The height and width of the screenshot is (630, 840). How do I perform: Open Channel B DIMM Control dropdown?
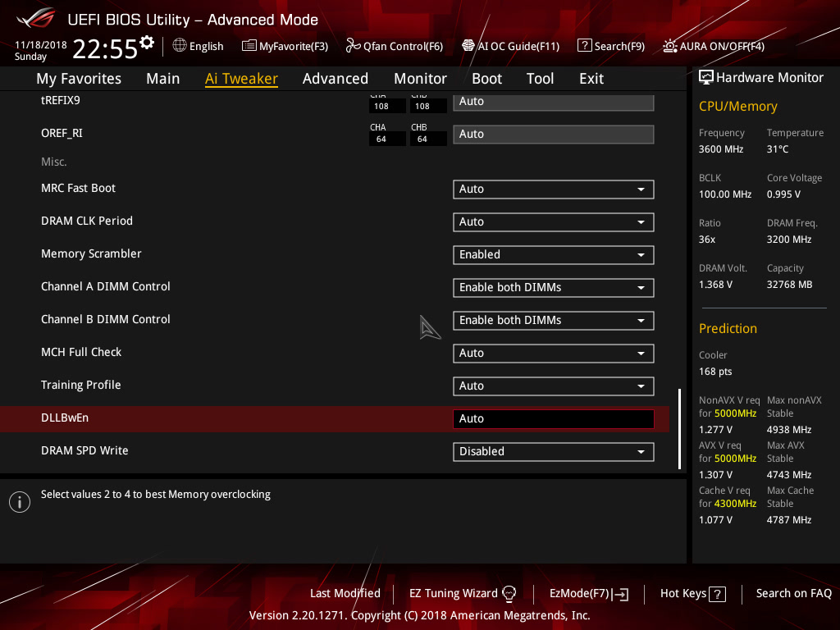554,321
